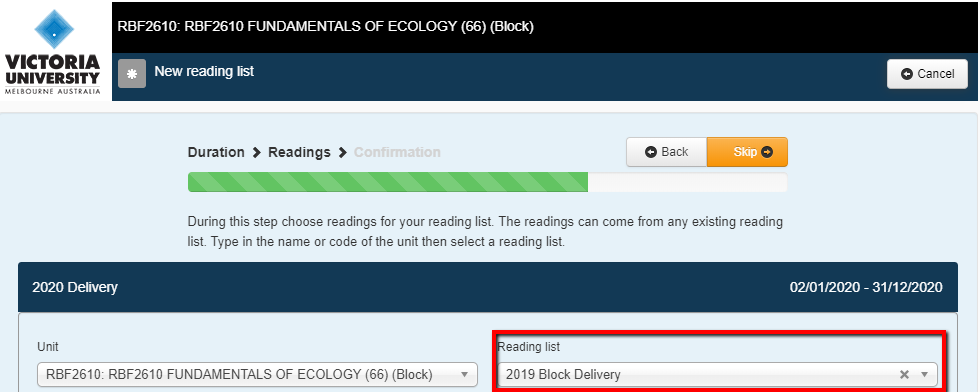Click the Cancel button
Screen dimensions: 980x392
tap(928, 74)
